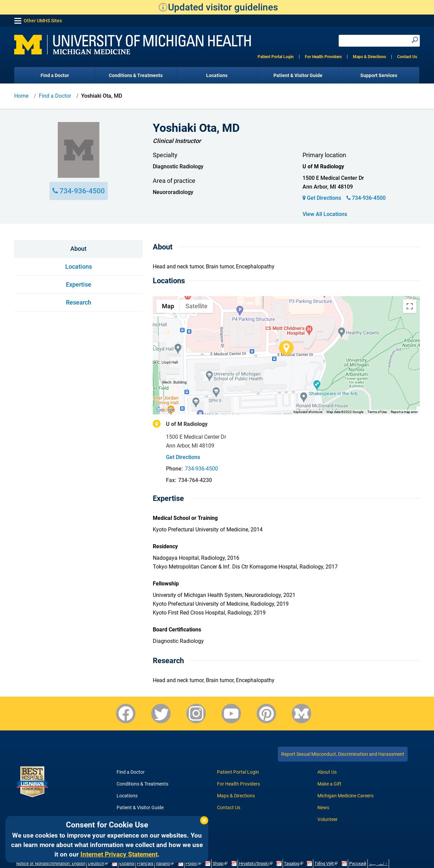Open the Facebook social icon
434x868 pixels.
126,714
